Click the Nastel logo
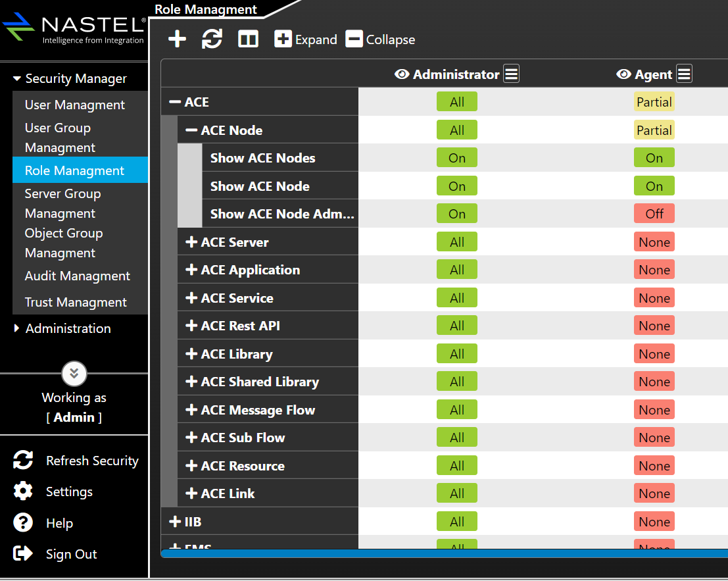This screenshot has width=728, height=581. click(x=74, y=28)
